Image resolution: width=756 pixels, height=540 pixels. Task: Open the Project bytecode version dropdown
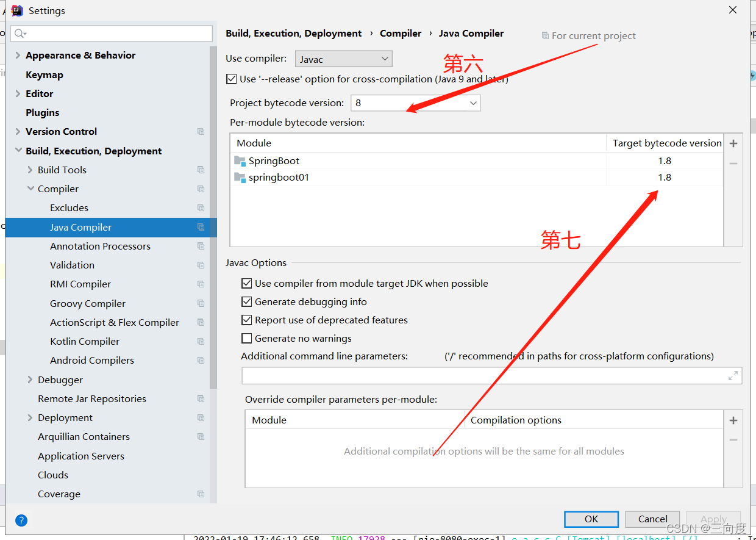pos(416,103)
